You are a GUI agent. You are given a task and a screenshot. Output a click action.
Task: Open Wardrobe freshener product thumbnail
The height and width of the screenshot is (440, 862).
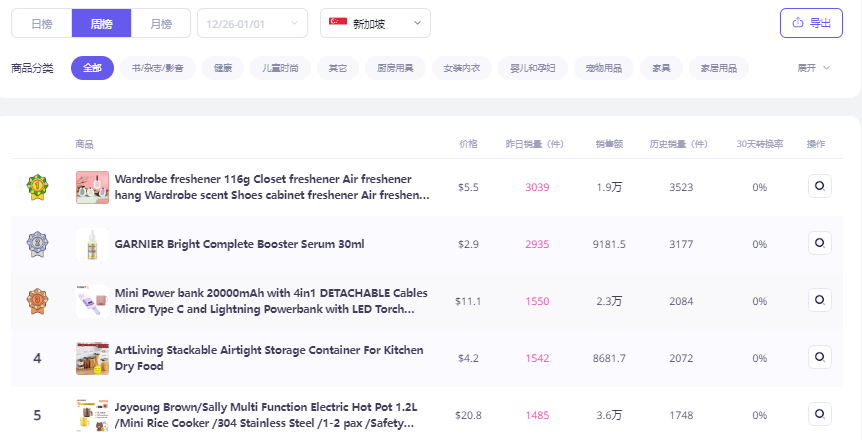[92, 187]
